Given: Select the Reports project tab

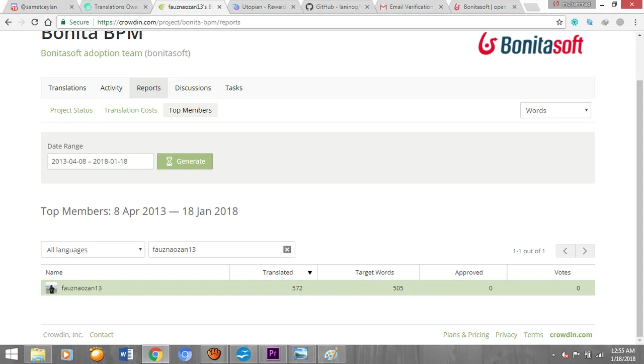Looking at the screenshot, I should click(x=149, y=88).
